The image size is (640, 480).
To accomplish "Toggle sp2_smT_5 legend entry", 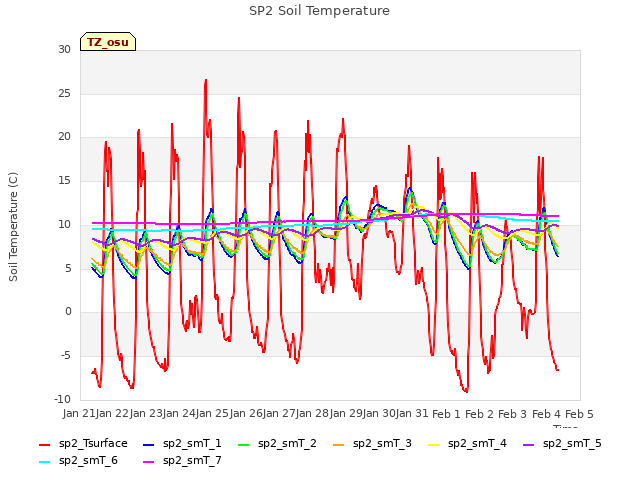I will click(562, 443).
